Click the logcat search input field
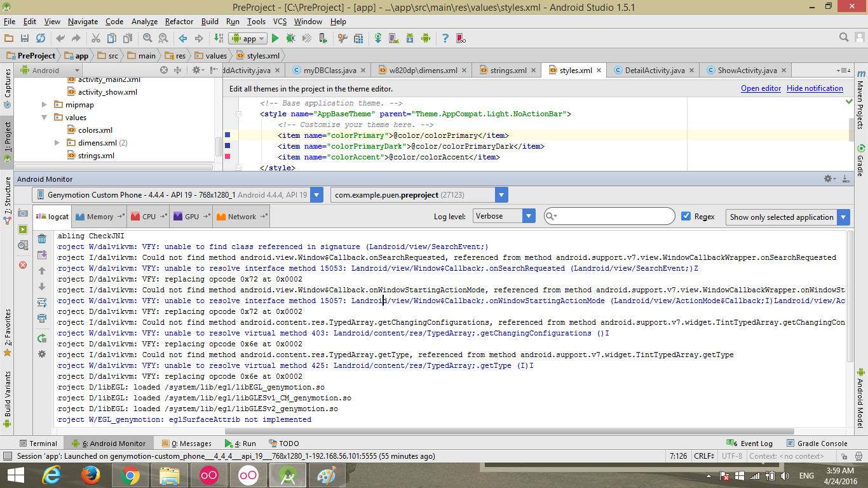This screenshot has width=868, height=488. coord(609,216)
